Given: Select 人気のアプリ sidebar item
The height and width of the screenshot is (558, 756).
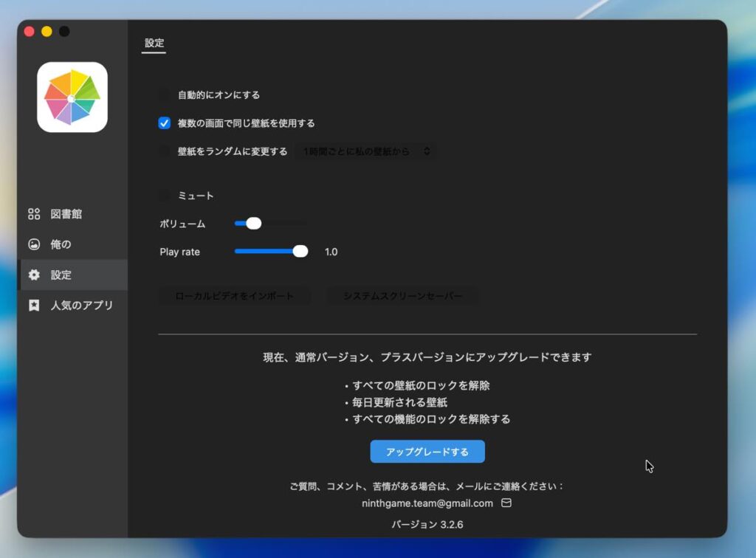Looking at the screenshot, I should (x=81, y=305).
